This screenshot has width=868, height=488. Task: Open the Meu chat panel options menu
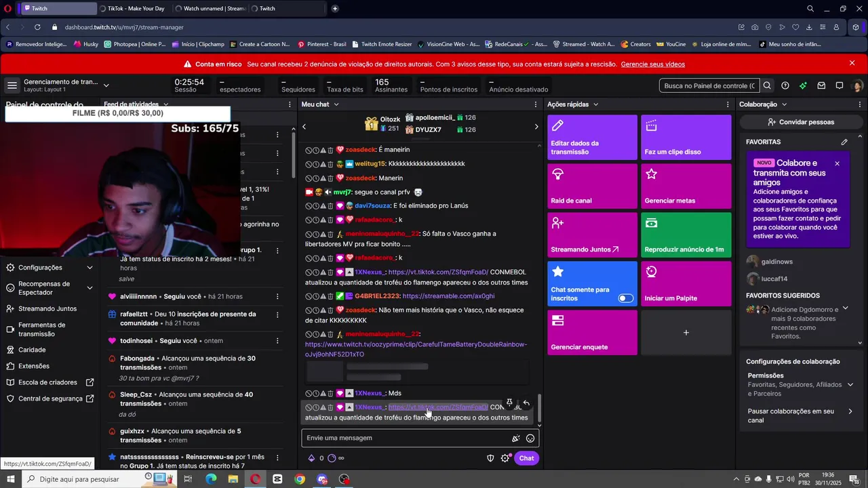click(536, 104)
